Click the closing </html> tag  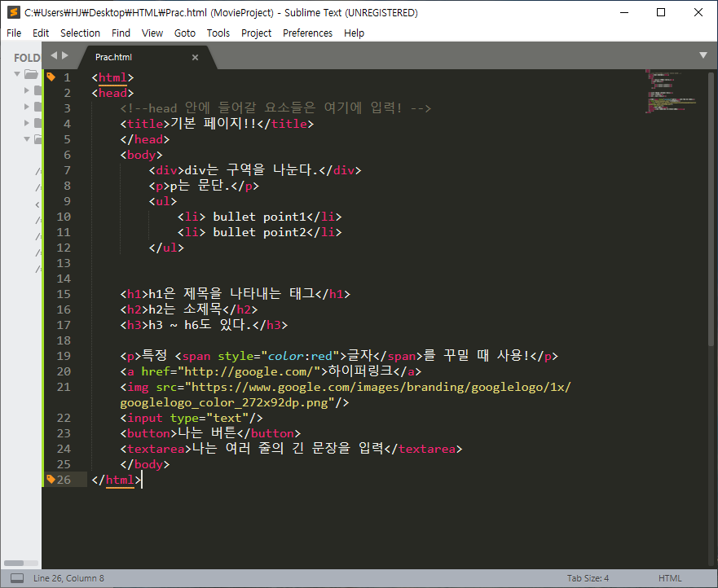coord(117,480)
